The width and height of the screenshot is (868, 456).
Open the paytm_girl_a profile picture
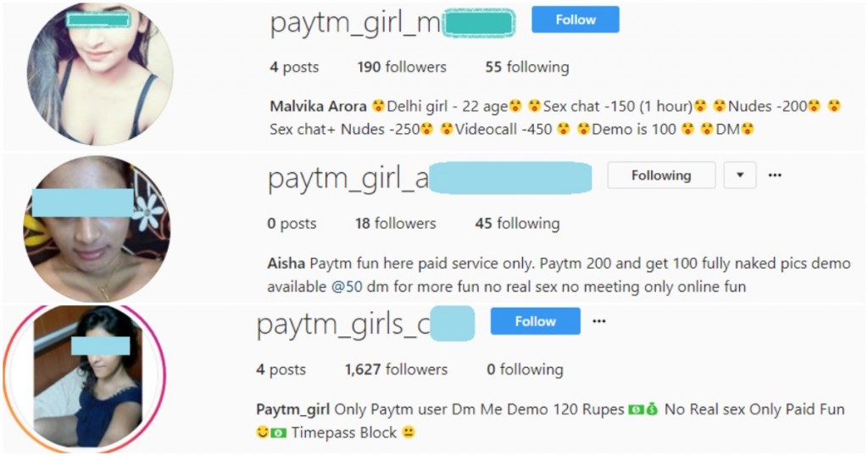point(97,229)
